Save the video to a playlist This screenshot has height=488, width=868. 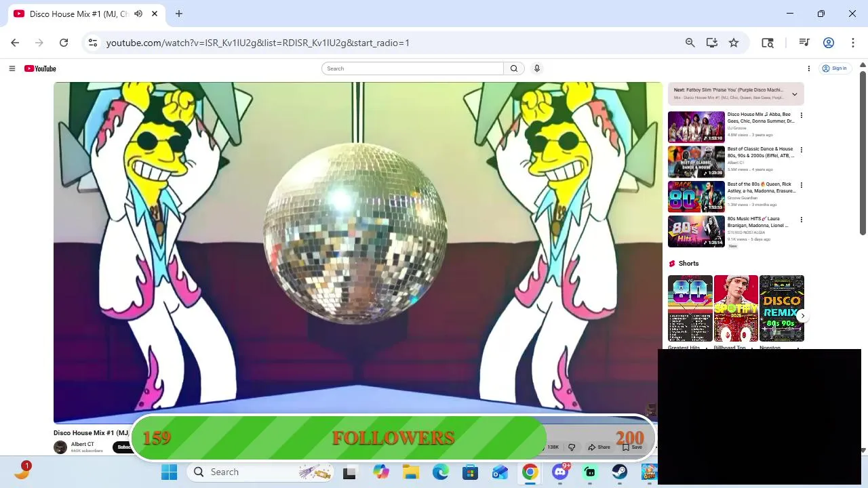pyautogui.click(x=632, y=447)
